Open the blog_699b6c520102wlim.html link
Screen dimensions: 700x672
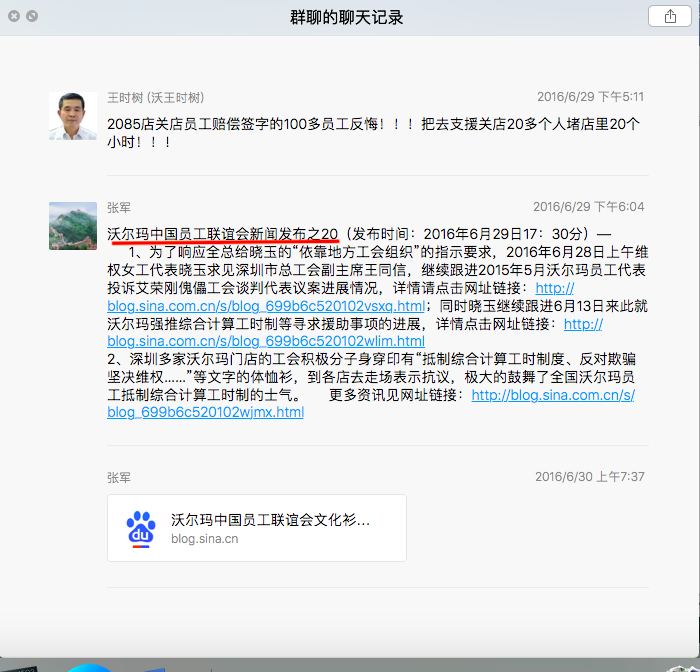tap(266, 341)
